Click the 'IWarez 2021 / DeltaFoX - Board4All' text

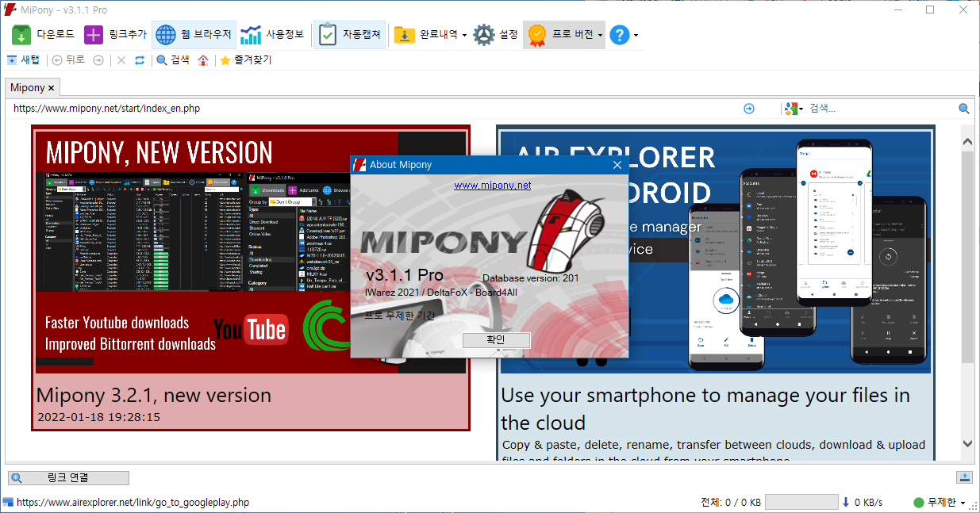pyautogui.click(x=441, y=293)
